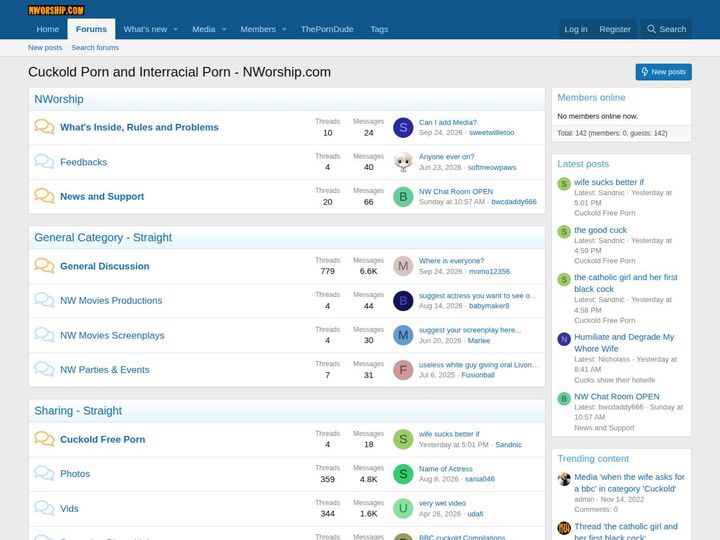Open the momo12356 username link

489,271
